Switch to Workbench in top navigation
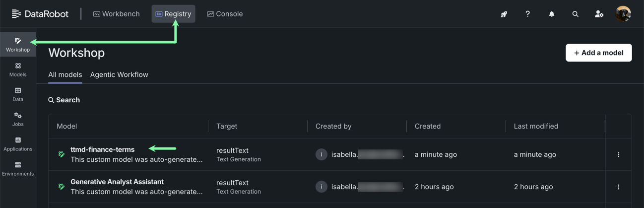Screen dimensions: 644x208 point(117,14)
